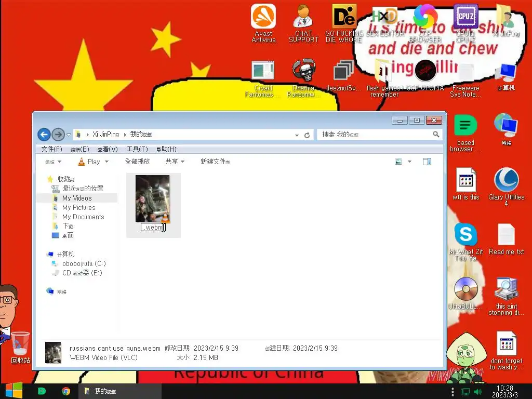Open 'dont forget to wash y...' desktop icon

(506, 351)
